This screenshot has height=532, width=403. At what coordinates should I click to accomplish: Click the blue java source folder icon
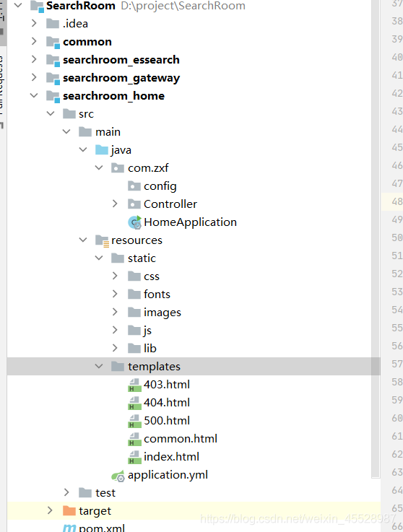click(102, 149)
